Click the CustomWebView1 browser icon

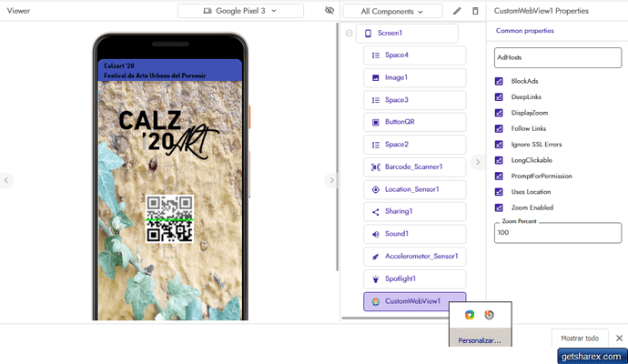pos(376,301)
